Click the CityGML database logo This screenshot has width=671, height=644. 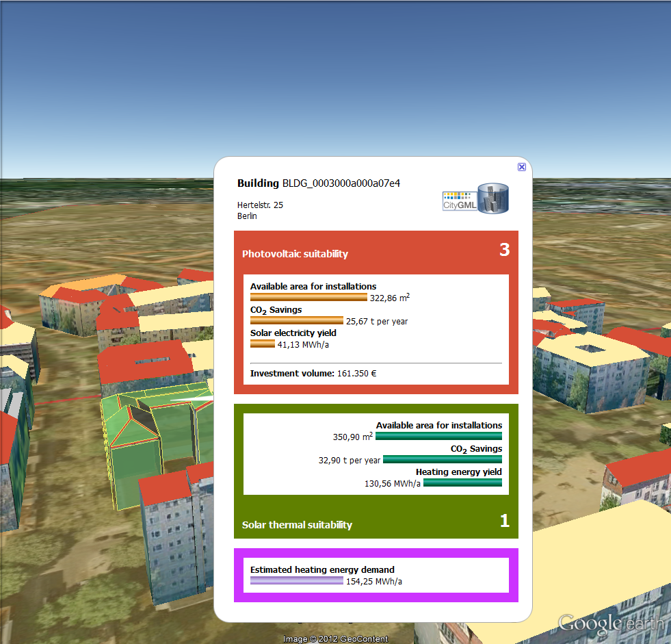click(x=475, y=198)
